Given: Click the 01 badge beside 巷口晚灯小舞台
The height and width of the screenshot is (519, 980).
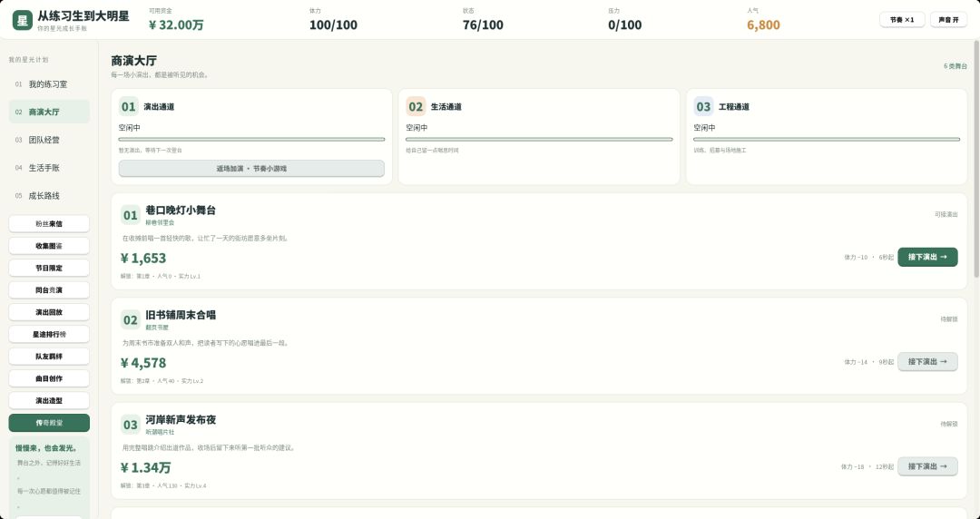Looking at the screenshot, I should point(130,215).
